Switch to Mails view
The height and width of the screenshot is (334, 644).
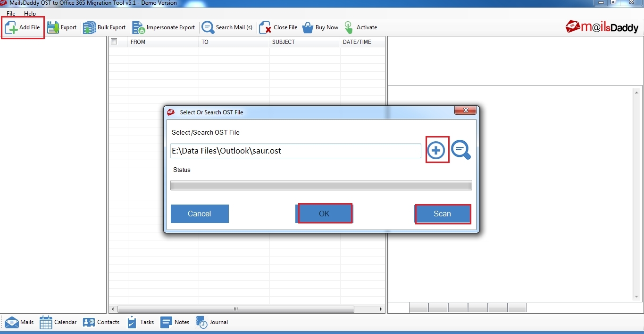(x=19, y=322)
